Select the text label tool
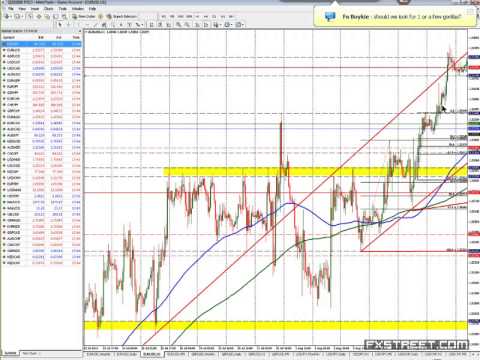This screenshot has width=480, height=360. coord(129,25)
